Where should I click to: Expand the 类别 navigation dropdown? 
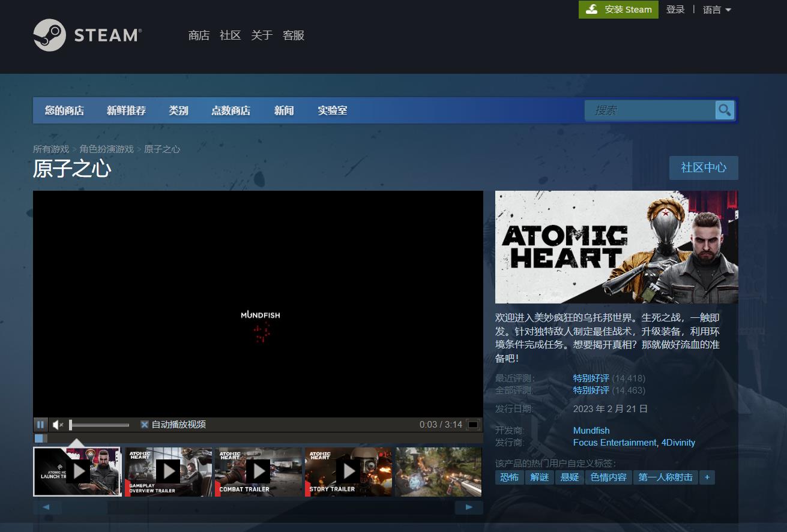178,110
